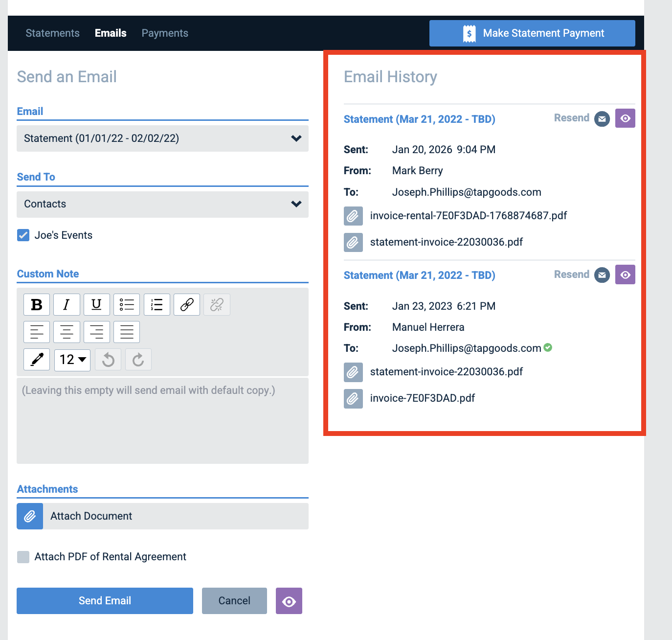This screenshot has width=672, height=640.
Task: Preview the email sent by Mark Berry
Action: point(625,118)
